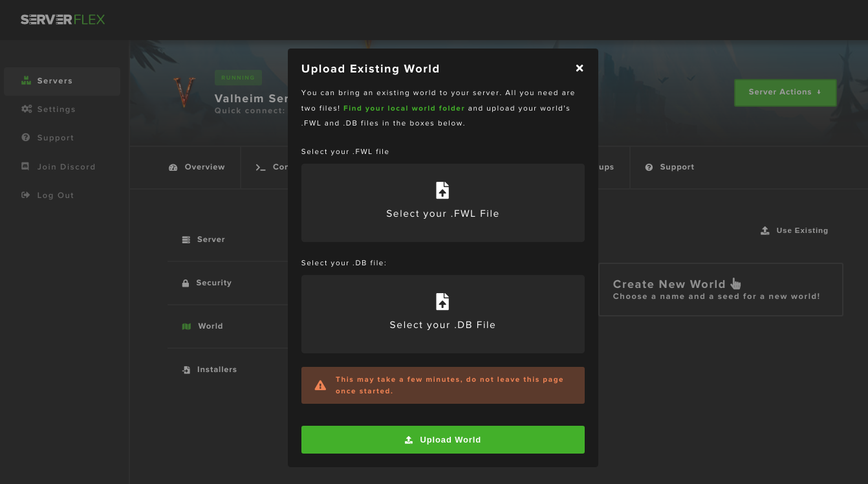
Task: Click the Upload World button
Action: pyautogui.click(x=442, y=439)
